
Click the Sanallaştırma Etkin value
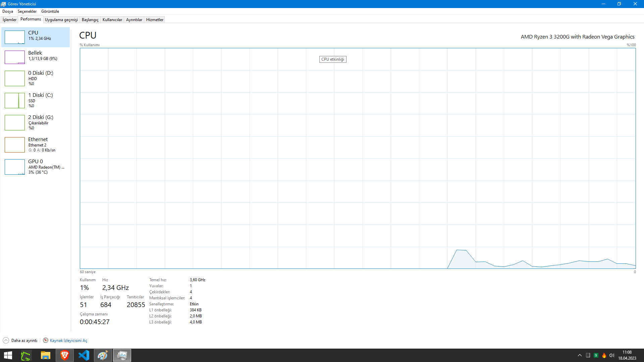coord(194,304)
